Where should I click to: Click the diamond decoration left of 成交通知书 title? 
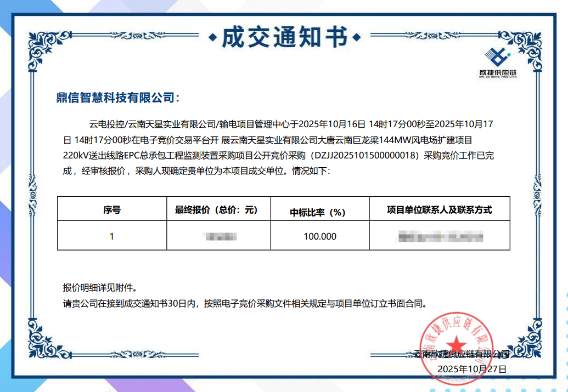(213, 37)
